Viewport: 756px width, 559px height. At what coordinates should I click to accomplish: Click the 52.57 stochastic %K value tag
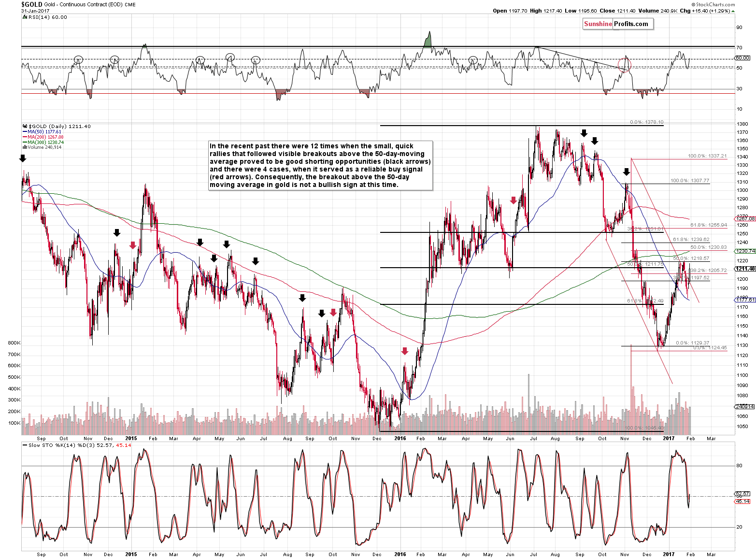[743, 494]
